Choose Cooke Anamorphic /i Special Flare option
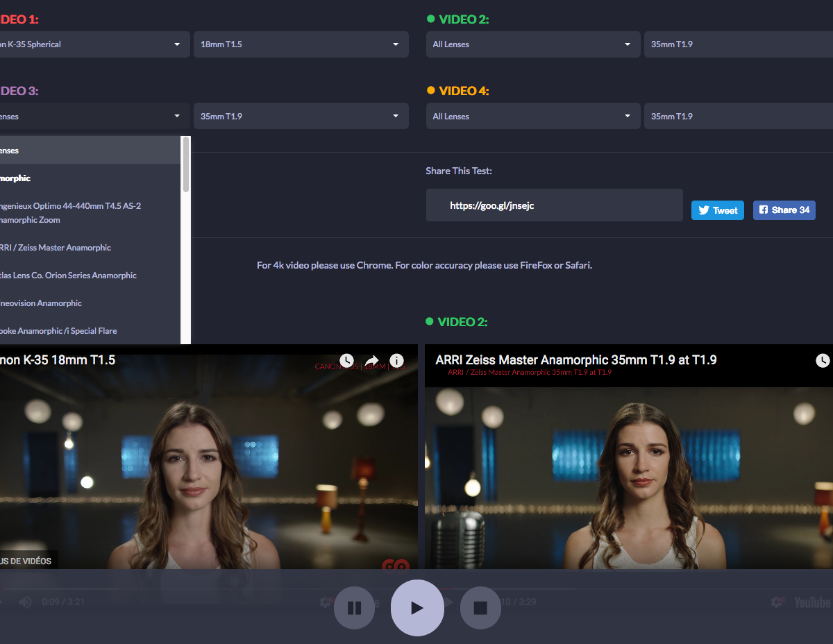Viewport: 833px width, 644px height. pos(90,331)
